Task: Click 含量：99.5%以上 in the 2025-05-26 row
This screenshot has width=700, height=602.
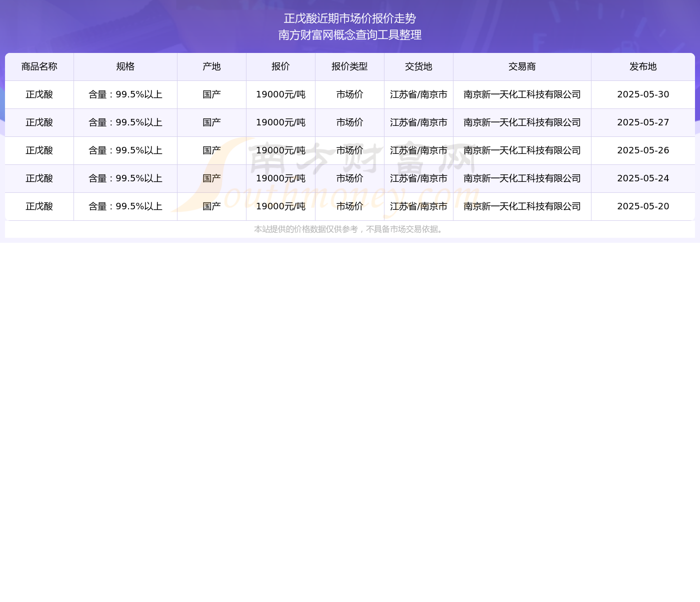Action: [125, 150]
